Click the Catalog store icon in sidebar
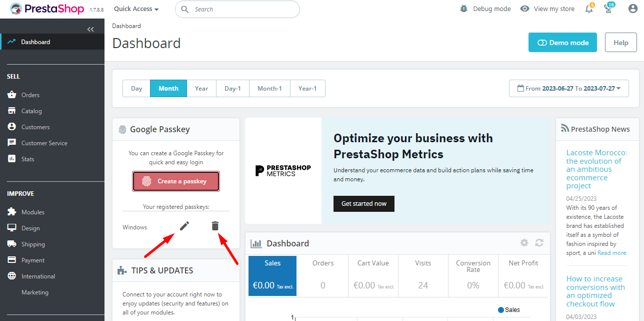644x321 pixels. pos(11,111)
